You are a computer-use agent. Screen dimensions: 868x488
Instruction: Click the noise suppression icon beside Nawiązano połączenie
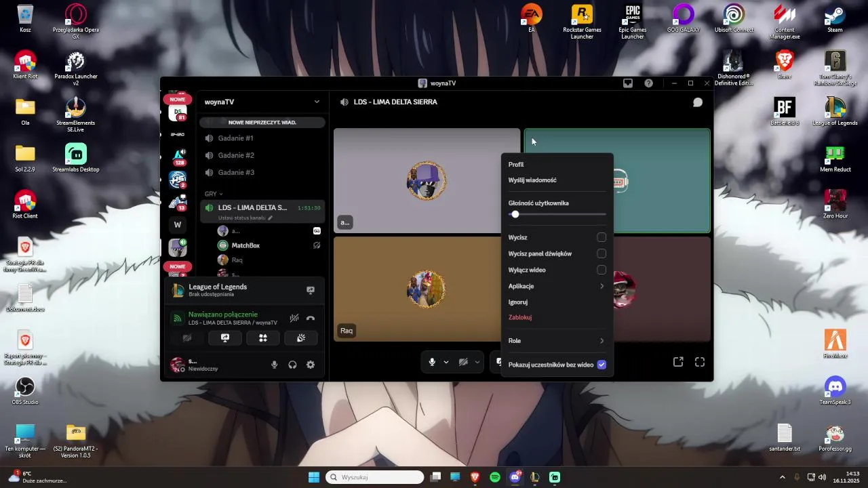click(294, 318)
